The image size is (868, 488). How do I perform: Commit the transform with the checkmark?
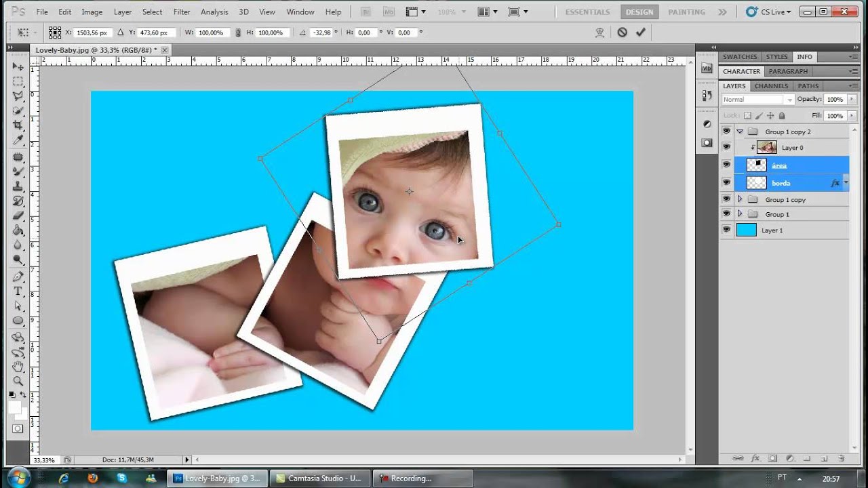(x=641, y=32)
